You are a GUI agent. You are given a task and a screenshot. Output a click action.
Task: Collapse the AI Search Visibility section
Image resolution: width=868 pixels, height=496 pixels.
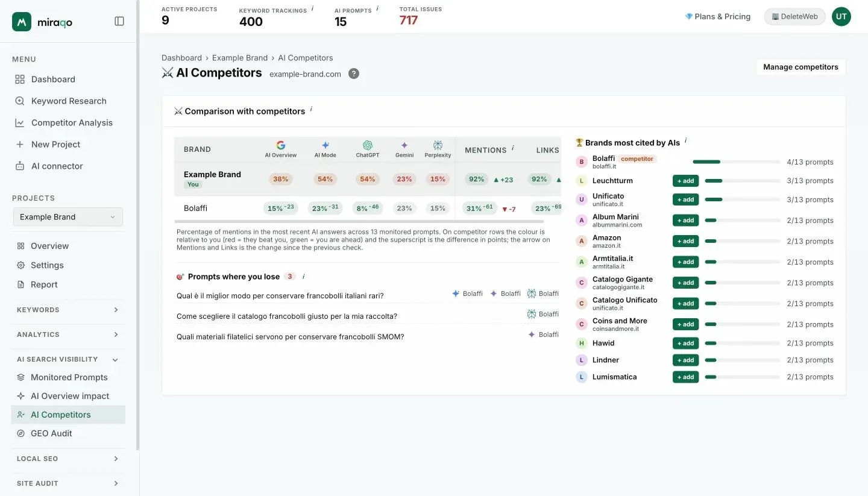(x=68, y=359)
